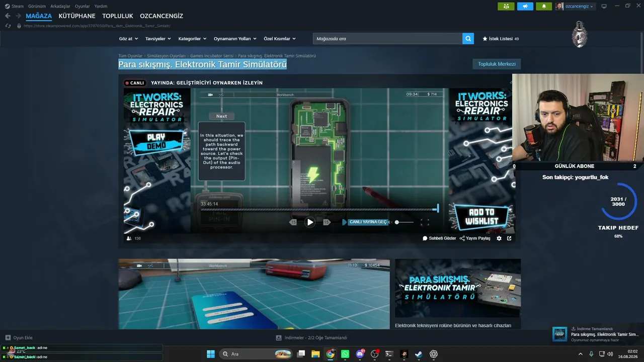Open the Görünüm menu
Screen dimensions: 644x362
37,7
